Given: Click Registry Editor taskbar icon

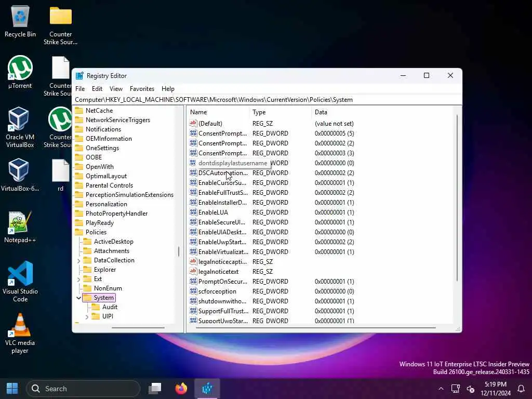Looking at the screenshot, I should click(207, 389).
